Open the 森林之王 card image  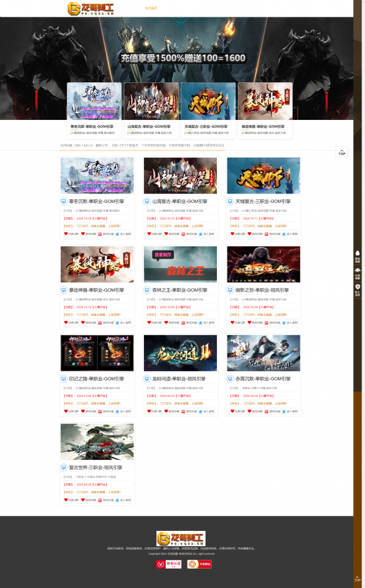180,265
